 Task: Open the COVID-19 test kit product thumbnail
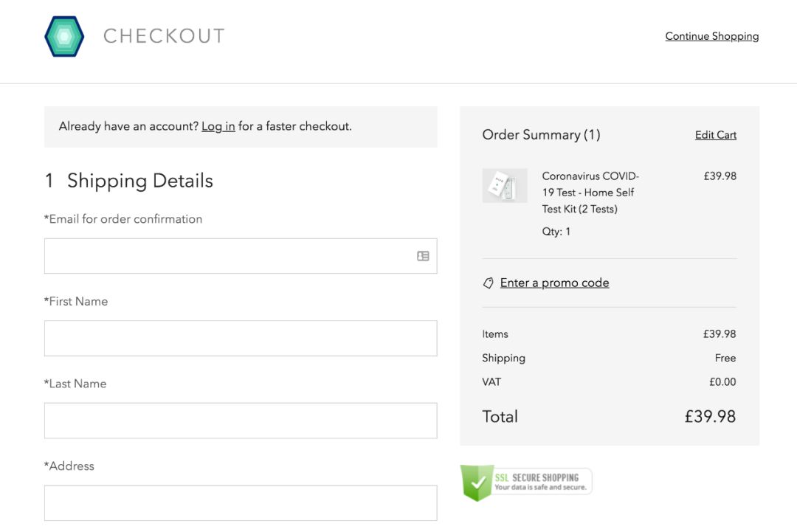[505, 186]
